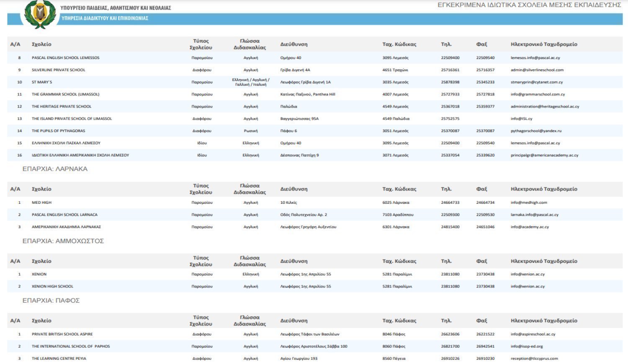The width and height of the screenshot is (628, 364).
Task: Select the ST MARY'S school name
Action: (42, 82)
